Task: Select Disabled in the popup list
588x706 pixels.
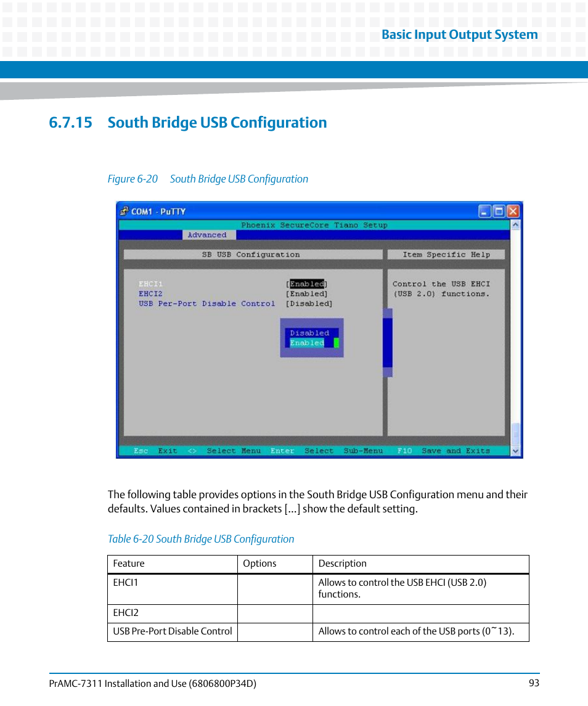Action: click(309, 332)
